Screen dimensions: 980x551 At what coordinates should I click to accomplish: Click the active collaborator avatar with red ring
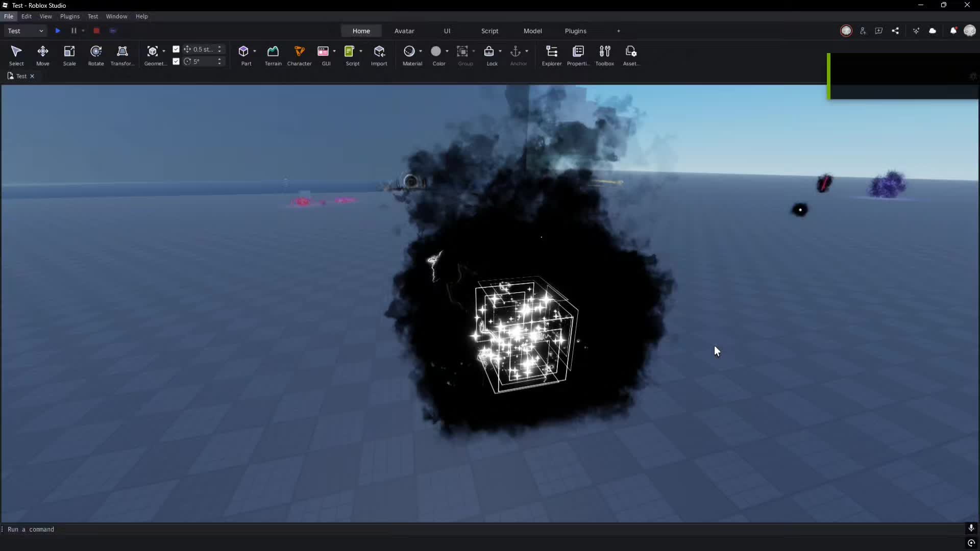click(846, 31)
